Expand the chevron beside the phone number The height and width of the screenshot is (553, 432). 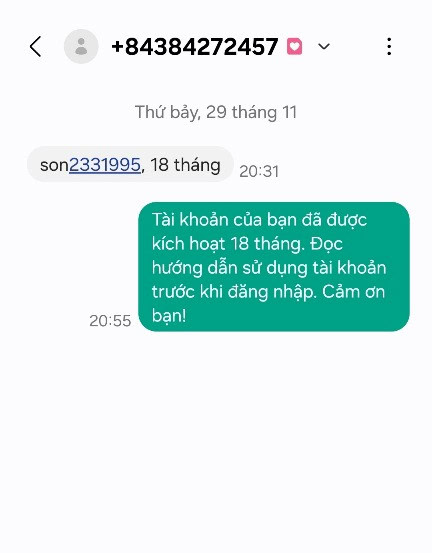tap(324, 47)
